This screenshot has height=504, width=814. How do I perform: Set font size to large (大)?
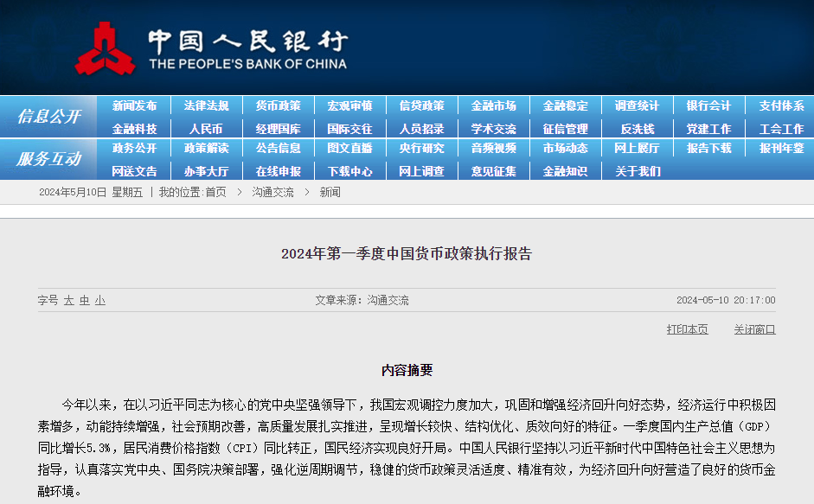click(x=68, y=301)
